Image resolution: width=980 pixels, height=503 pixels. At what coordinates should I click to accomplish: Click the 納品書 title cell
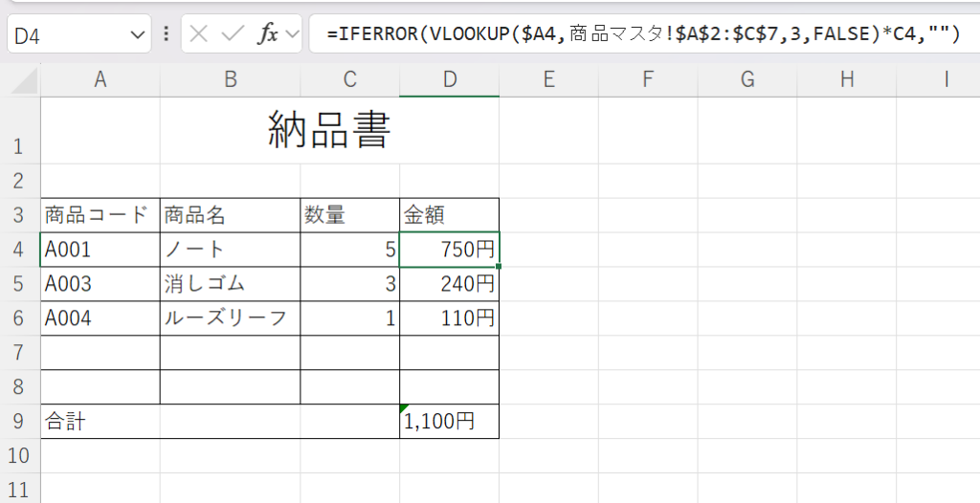329,131
